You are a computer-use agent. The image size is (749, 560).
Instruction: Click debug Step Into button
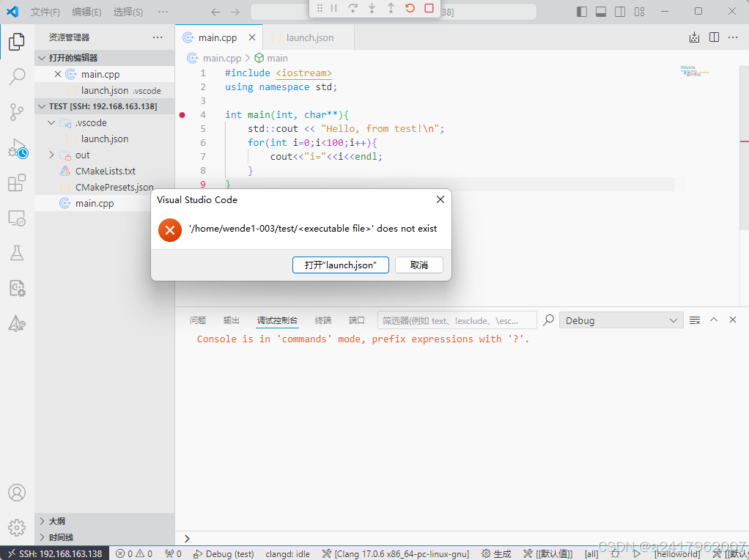point(372,8)
